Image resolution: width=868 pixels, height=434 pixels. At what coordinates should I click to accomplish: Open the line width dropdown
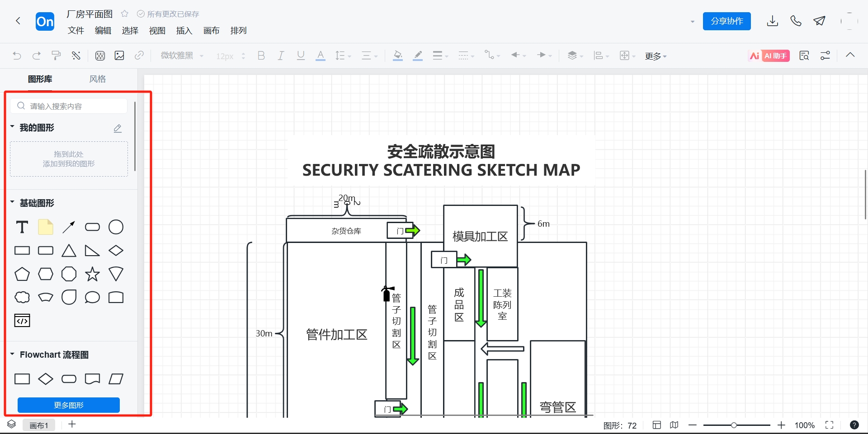[440, 56]
